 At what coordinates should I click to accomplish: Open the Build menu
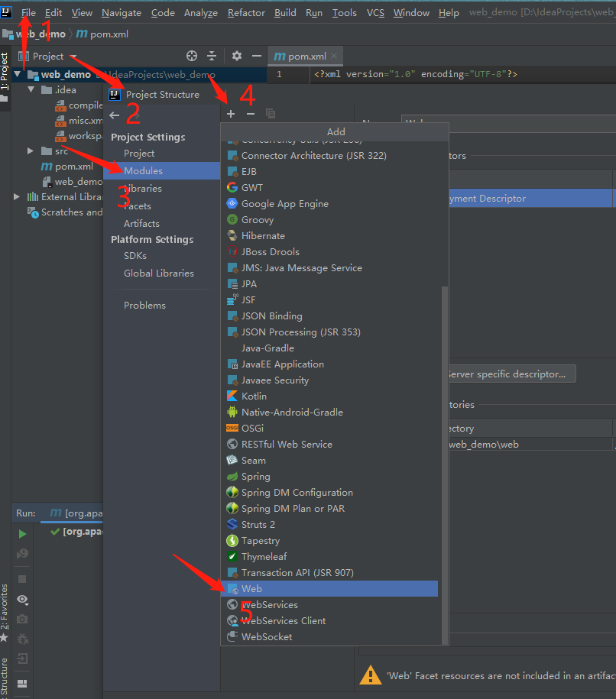(285, 12)
